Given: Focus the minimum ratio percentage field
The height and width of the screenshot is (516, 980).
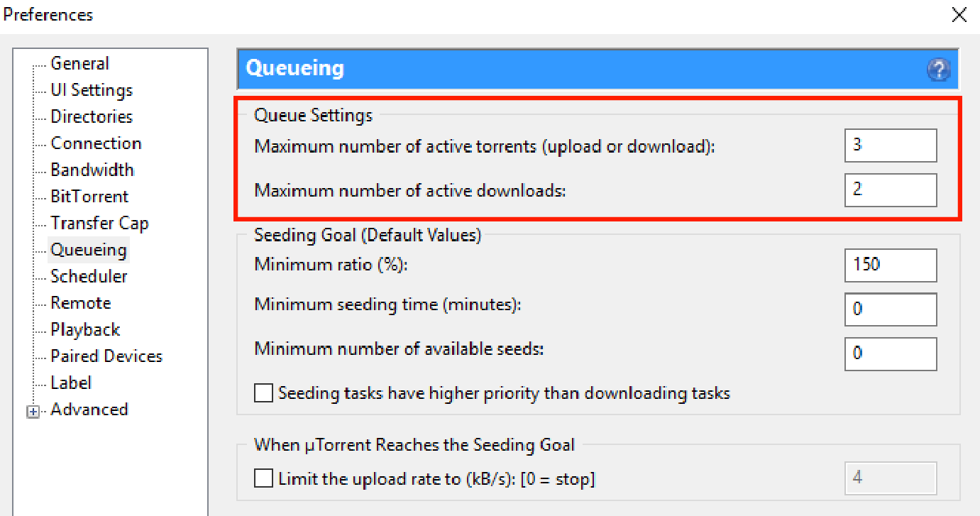Looking at the screenshot, I should [890, 265].
